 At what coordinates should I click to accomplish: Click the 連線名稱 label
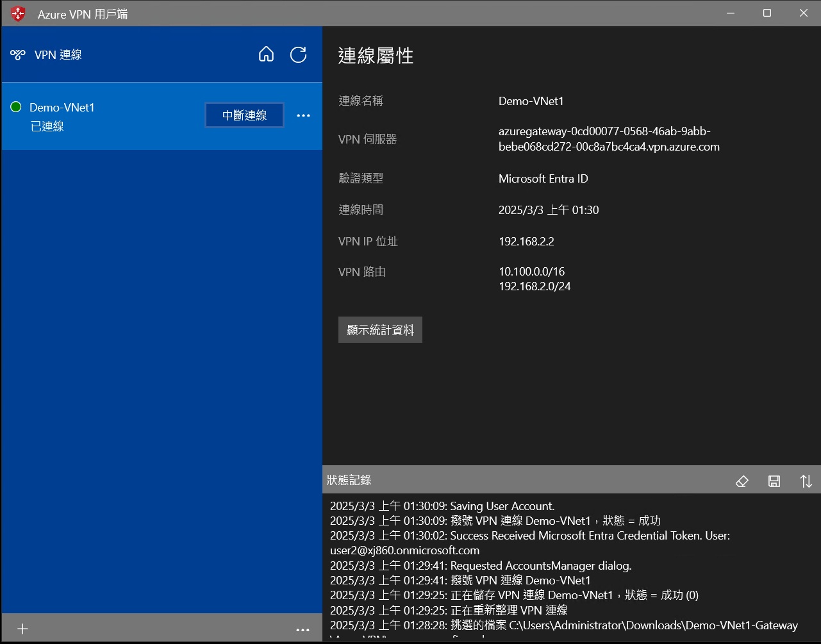pos(361,101)
